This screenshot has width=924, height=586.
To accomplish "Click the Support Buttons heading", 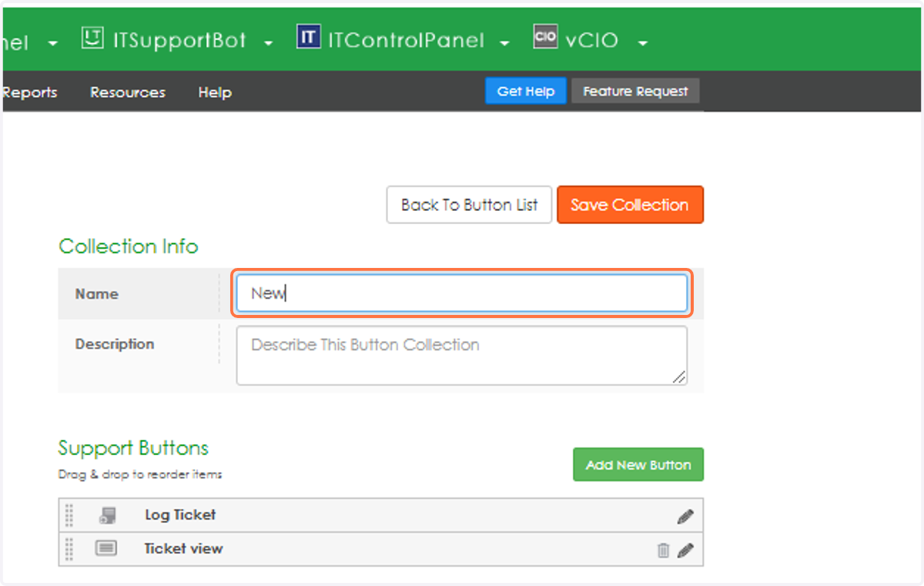I will coord(133,448).
